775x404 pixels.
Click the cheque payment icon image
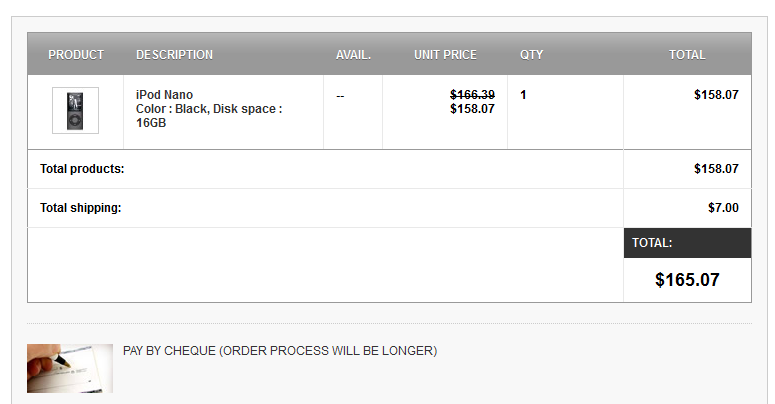[x=70, y=368]
